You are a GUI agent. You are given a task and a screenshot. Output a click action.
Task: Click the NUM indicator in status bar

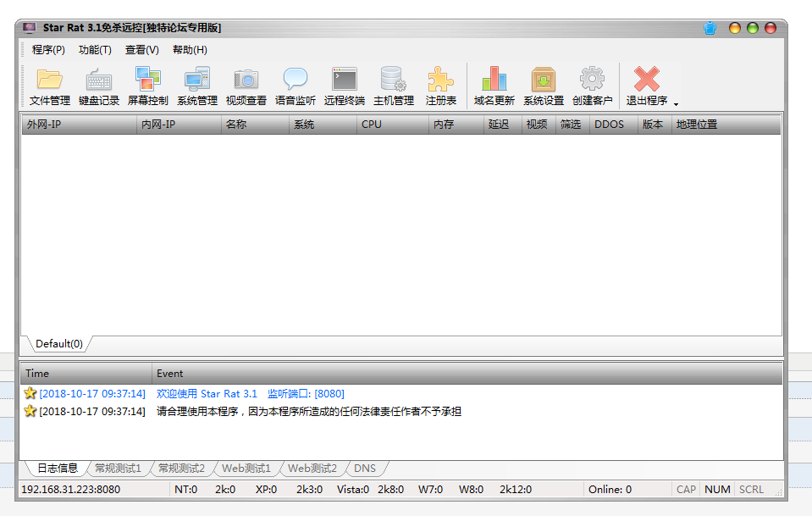coord(717,490)
